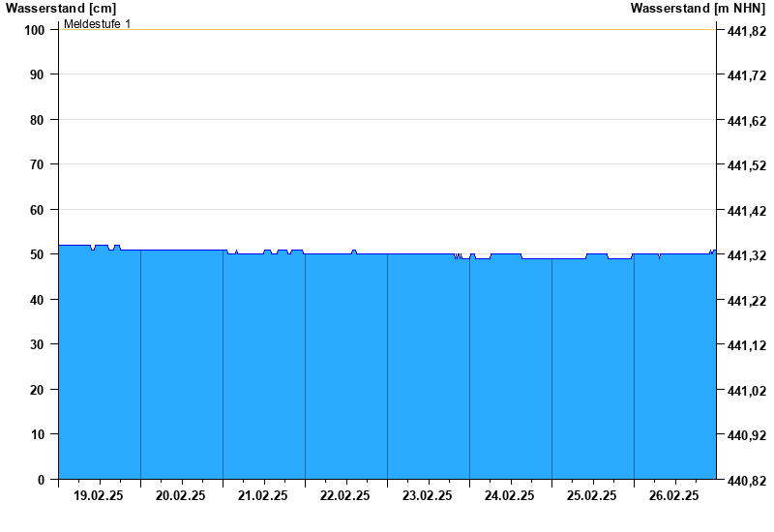The image size is (774, 532).
Task: Pick the 22.02.25 date label
Action: click(345, 496)
